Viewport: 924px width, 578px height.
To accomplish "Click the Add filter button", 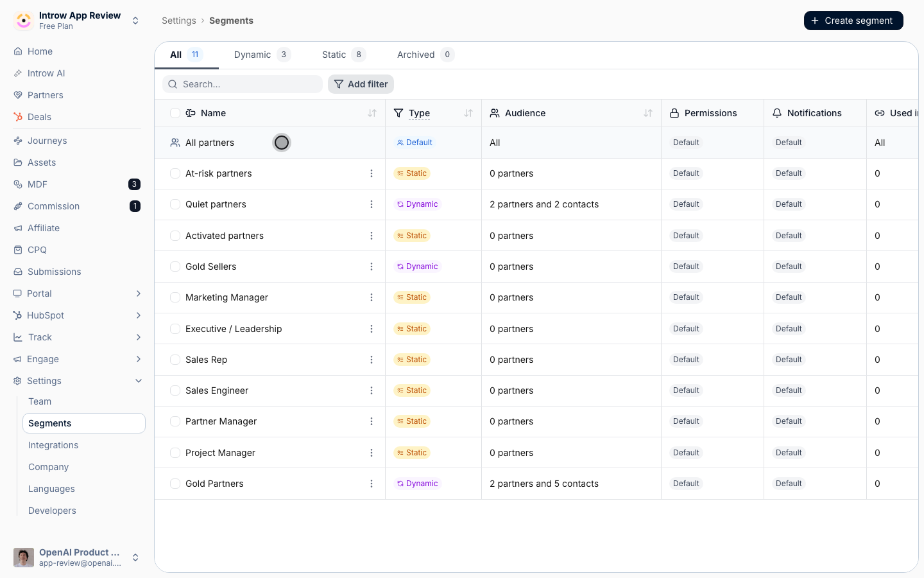I will tap(361, 84).
